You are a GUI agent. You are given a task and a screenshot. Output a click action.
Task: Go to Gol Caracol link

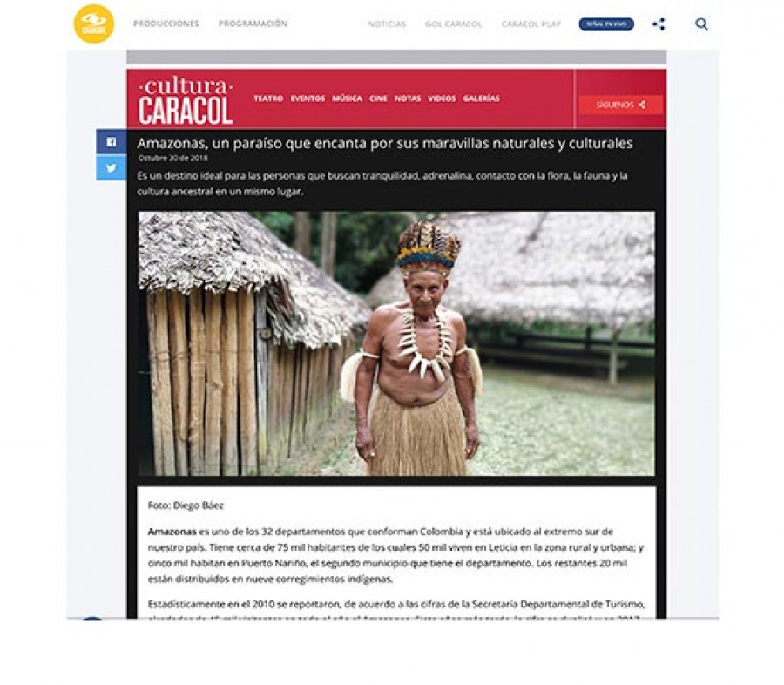point(454,24)
